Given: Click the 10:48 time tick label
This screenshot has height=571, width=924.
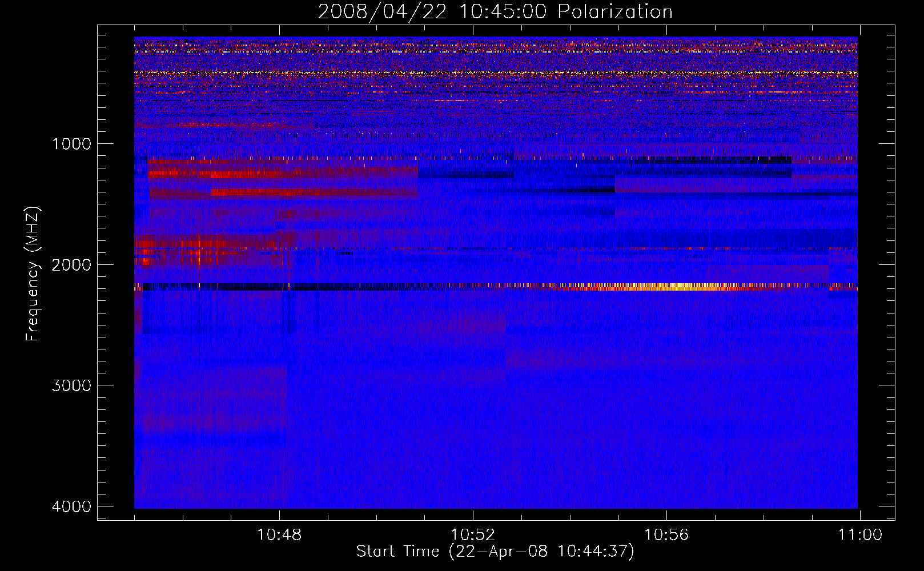Looking at the screenshot, I should pos(279,535).
